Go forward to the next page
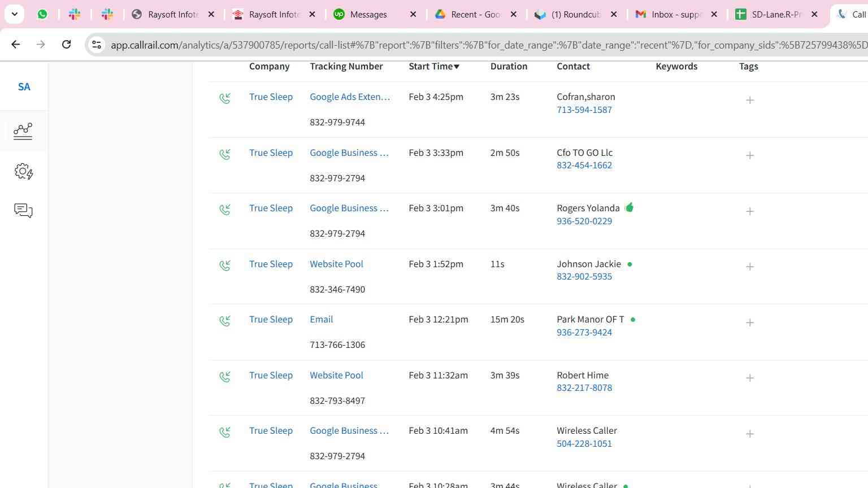 [x=41, y=45]
